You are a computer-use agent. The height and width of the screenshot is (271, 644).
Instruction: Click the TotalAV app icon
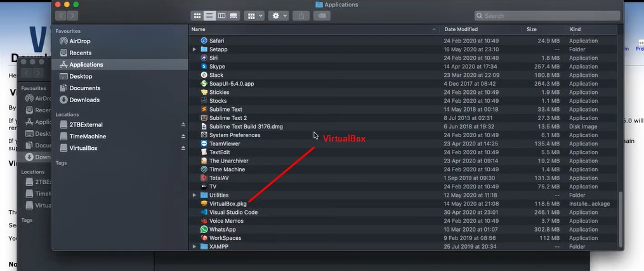click(x=204, y=178)
